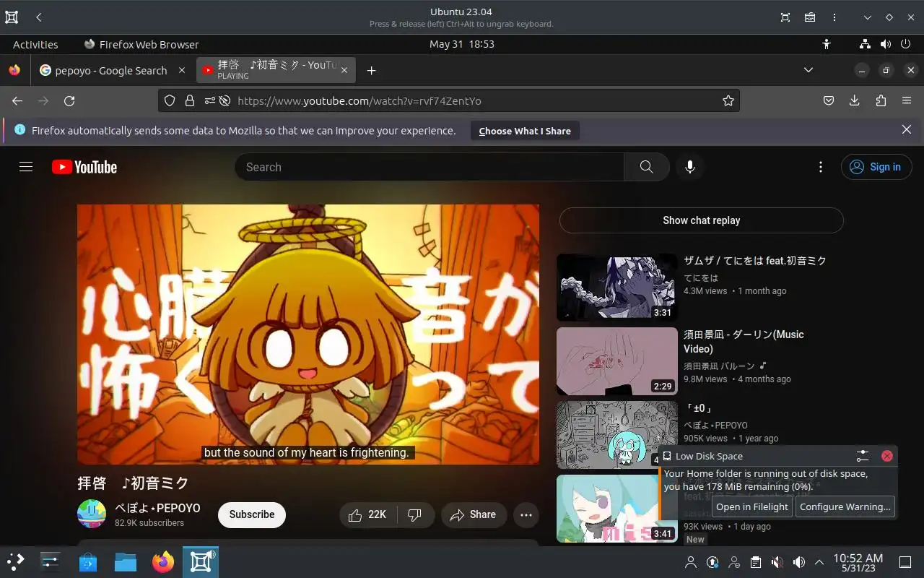Open Activities overview
Viewport: 924px width, 578px height.
tap(35, 44)
